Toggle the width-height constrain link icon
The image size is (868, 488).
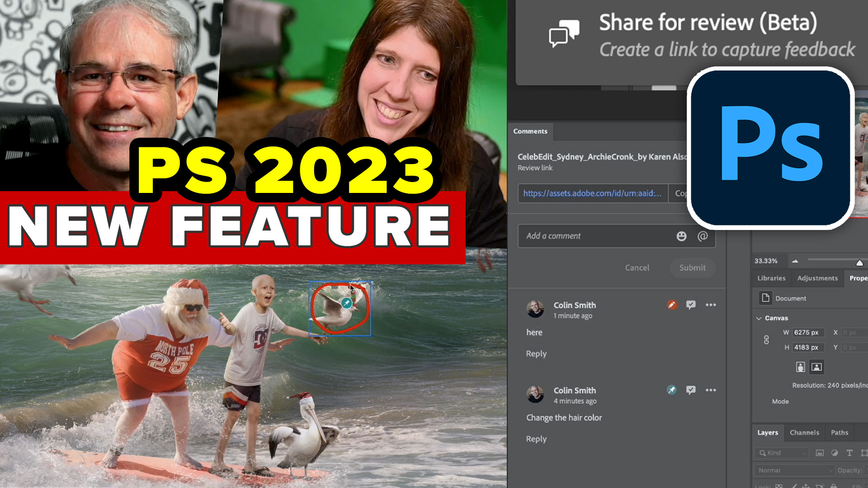point(766,340)
